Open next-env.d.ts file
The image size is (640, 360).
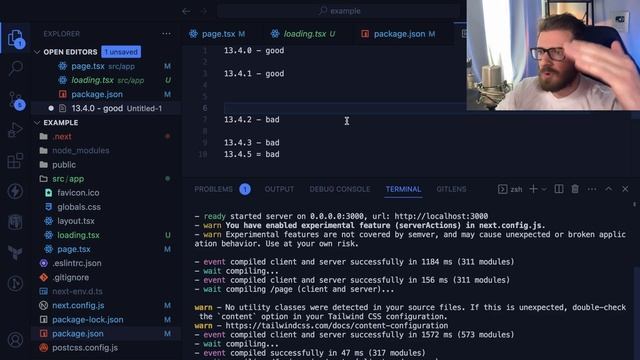click(x=106, y=291)
